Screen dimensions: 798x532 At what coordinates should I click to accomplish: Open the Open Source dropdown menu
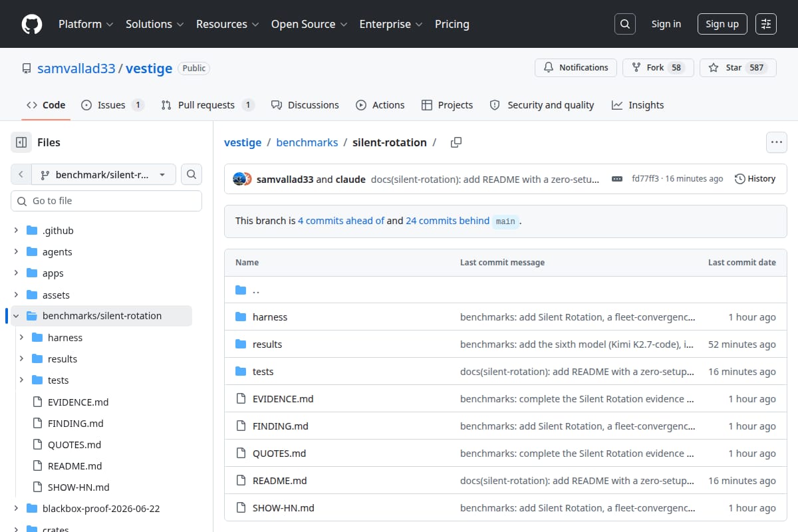309,24
